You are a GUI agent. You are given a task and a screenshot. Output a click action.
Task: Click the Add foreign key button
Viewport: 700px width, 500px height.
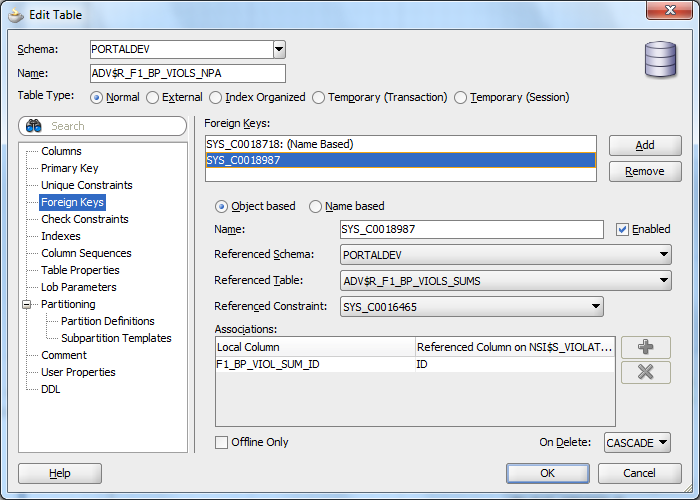coord(645,146)
